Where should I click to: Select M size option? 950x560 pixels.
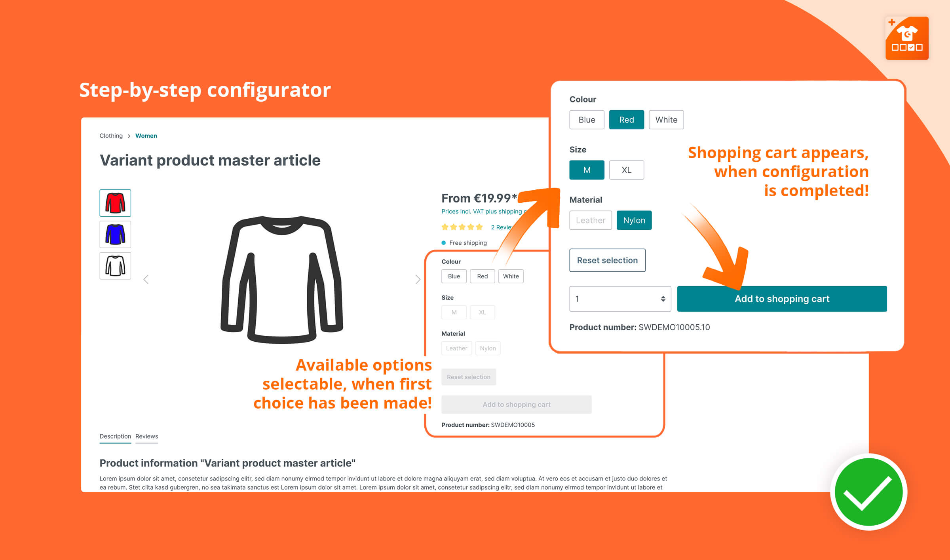click(586, 169)
